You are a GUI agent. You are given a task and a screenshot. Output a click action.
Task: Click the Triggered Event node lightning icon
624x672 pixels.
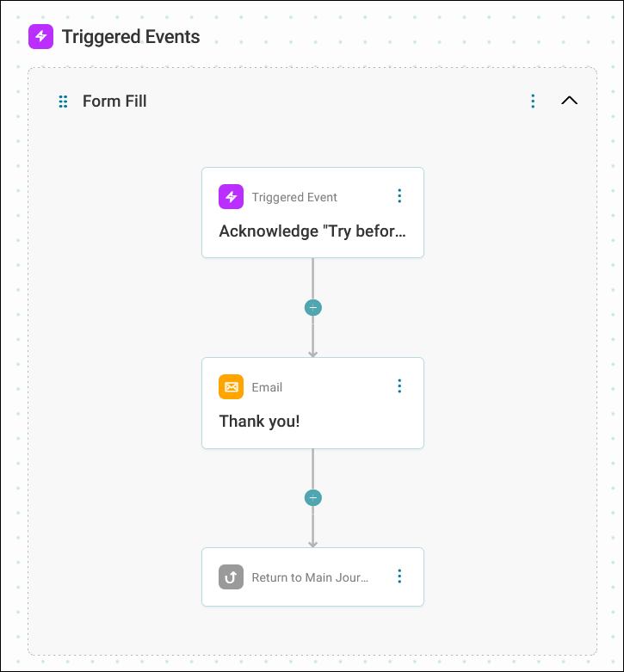[x=231, y=197]
